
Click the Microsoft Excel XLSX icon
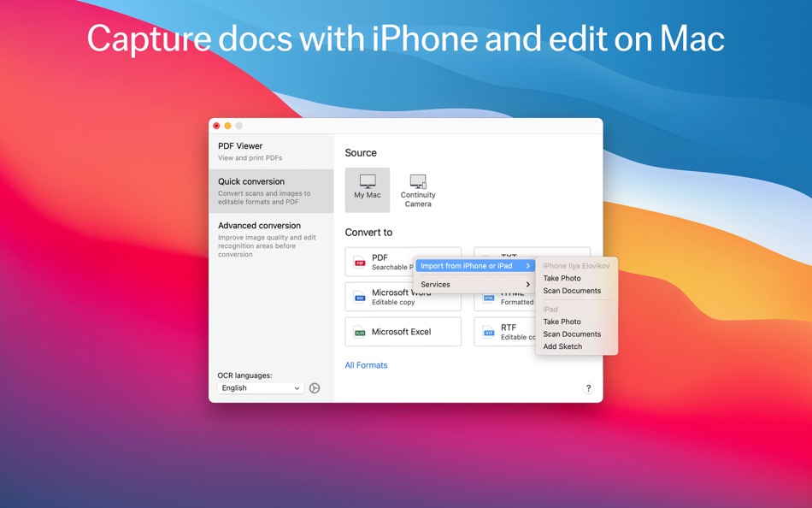[359, 332]
